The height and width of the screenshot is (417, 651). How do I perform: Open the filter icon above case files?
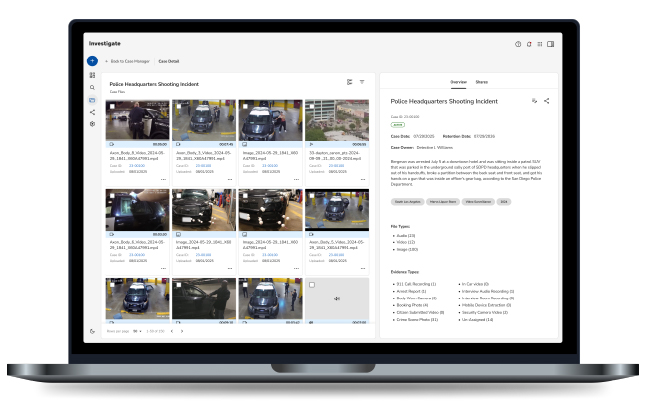tap(362, 82)
